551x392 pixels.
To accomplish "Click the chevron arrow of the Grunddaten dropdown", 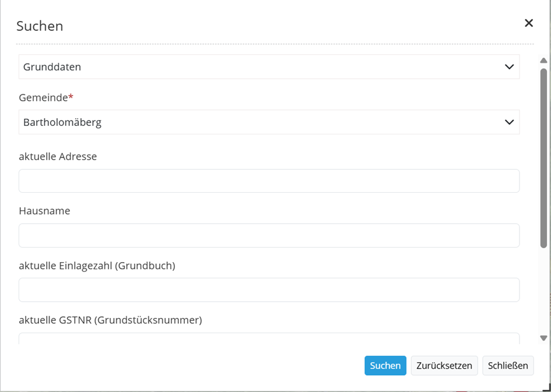I will tap(509, 67).
